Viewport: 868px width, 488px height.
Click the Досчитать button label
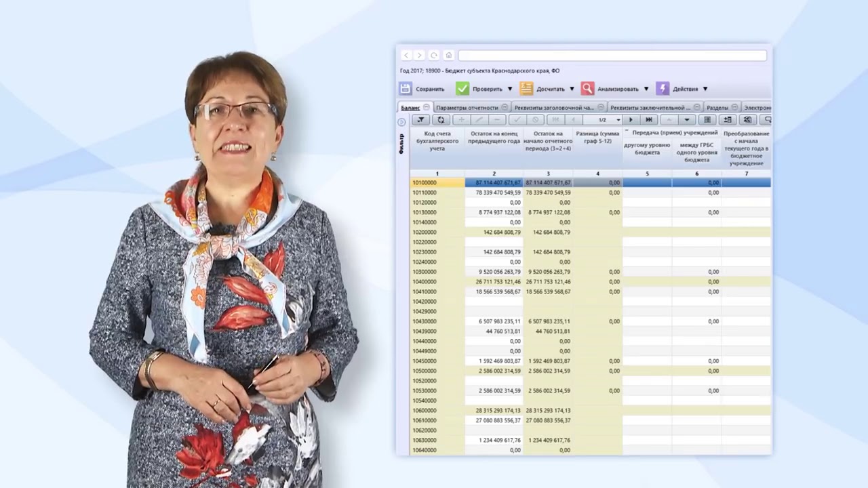[551, 89]
